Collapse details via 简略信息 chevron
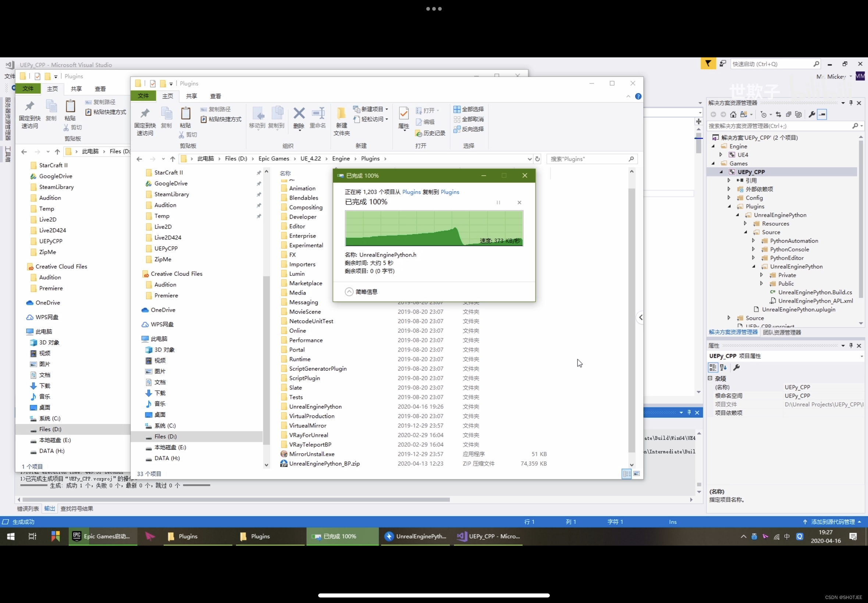Screen dimensions: 868x603 click(x=349, y=292)
